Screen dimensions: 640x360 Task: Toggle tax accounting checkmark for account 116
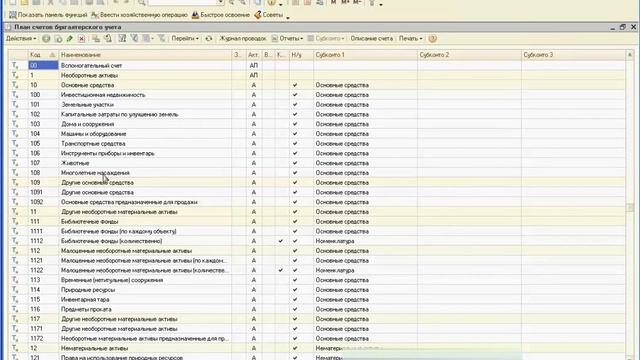click(295, 309)
